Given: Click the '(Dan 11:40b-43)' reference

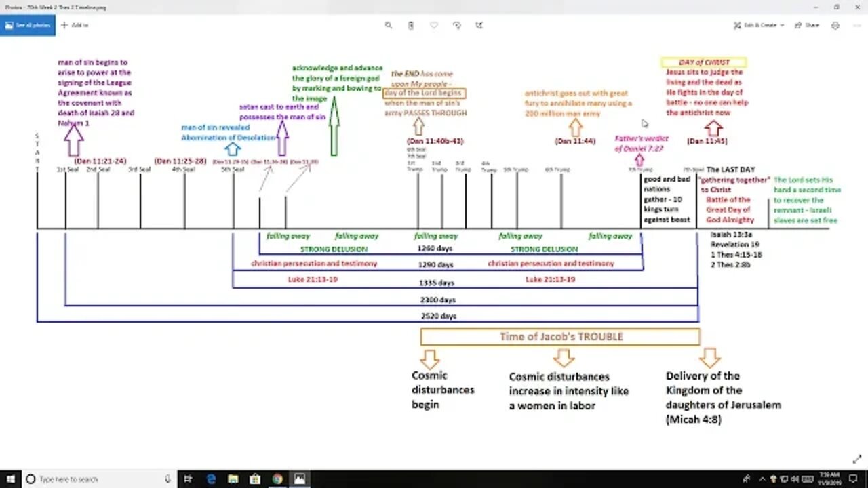Looking at the screenshot, I should [435, 141].
